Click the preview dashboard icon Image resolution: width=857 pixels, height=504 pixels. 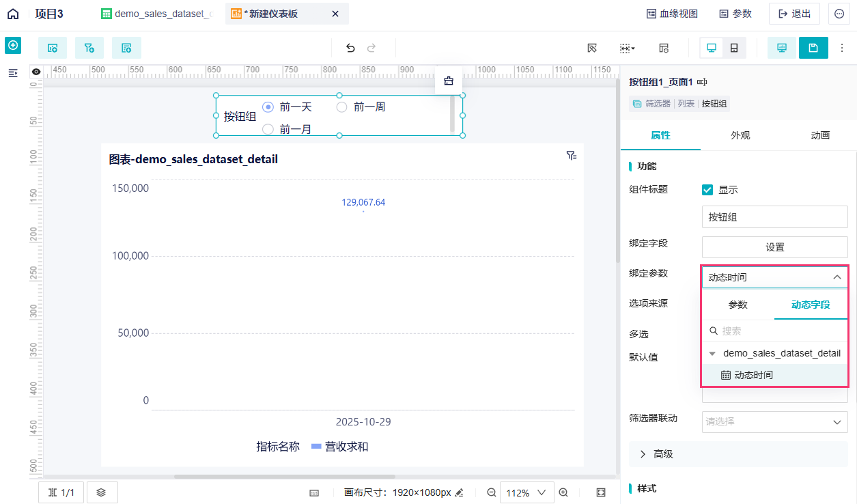[x=782, y=48]
